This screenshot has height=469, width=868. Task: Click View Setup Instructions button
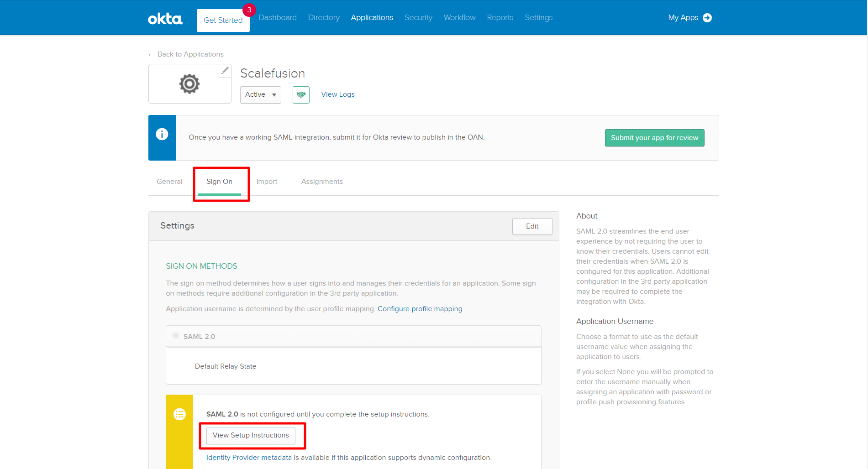pyautogui.click(x=251, y=435)
